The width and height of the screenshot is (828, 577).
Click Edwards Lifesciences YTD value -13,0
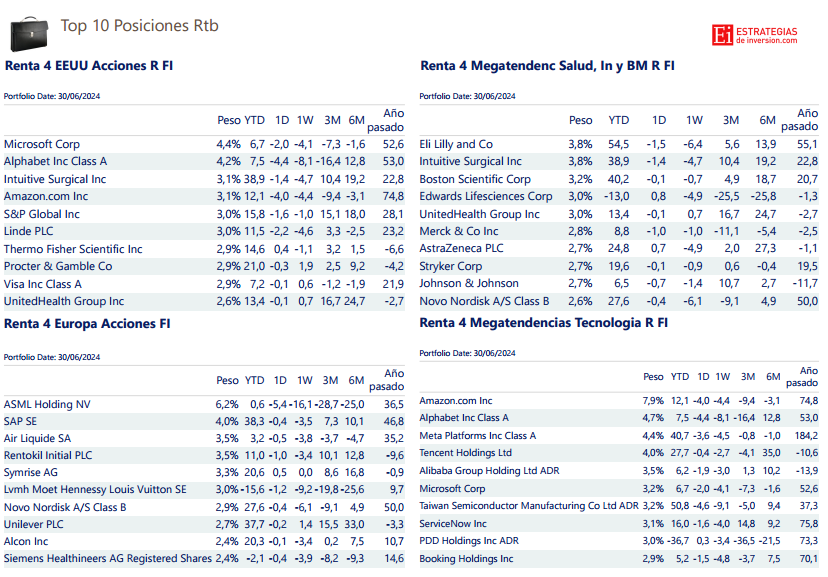pos(617,196)
